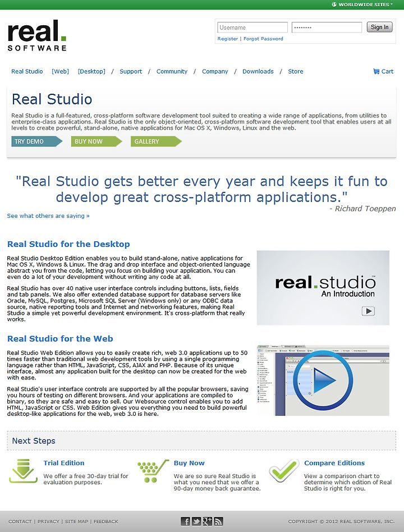Click the BUY NOW arrow button
Screen dimensions: 404x532
click(x=97, y=141)
